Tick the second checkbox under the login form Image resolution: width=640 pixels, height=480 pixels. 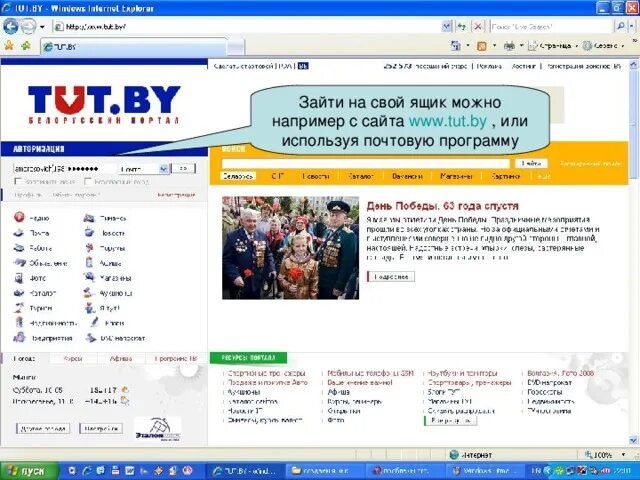point(87,181)
